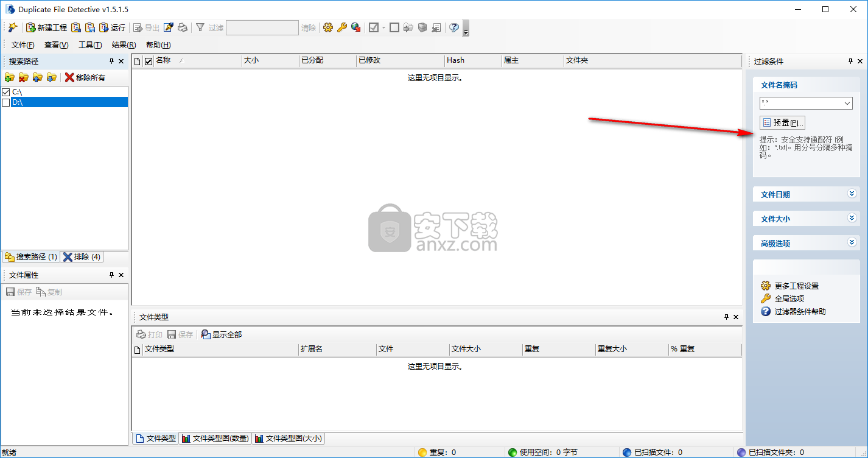The height and width of the screenshot is (458, 868).
Task: Click the empty square uncheck toolbar icon
Action: [x=394, y=27]
